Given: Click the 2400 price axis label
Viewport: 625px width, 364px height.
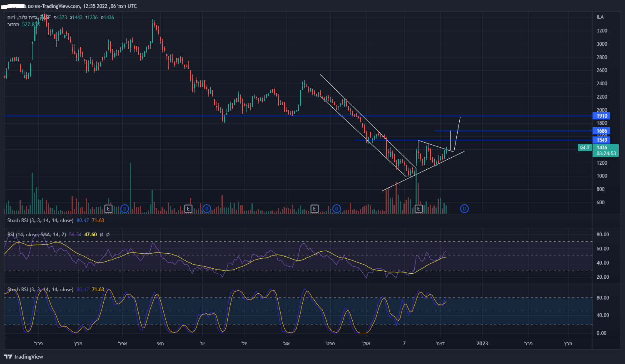Looking at the screenshot, I should tap(602, 84).
